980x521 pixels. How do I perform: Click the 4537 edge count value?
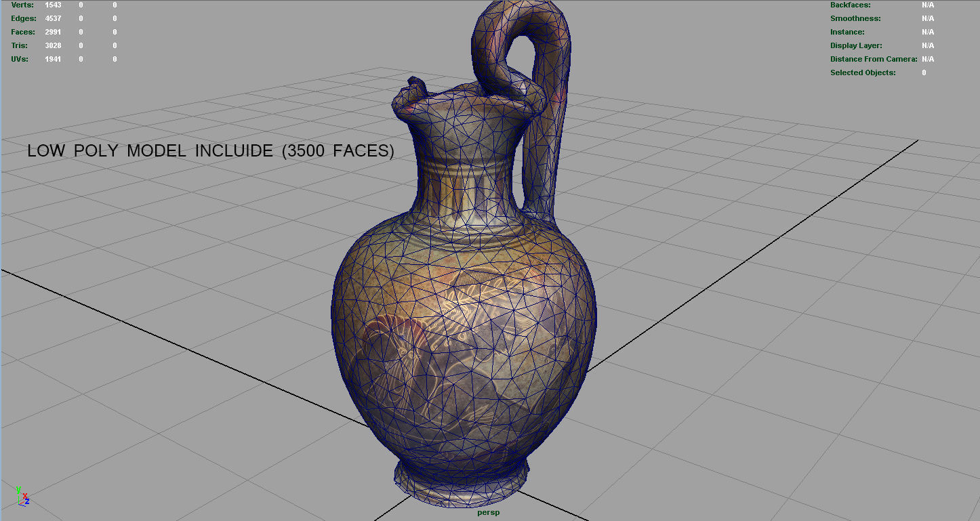tap(53, 18)
